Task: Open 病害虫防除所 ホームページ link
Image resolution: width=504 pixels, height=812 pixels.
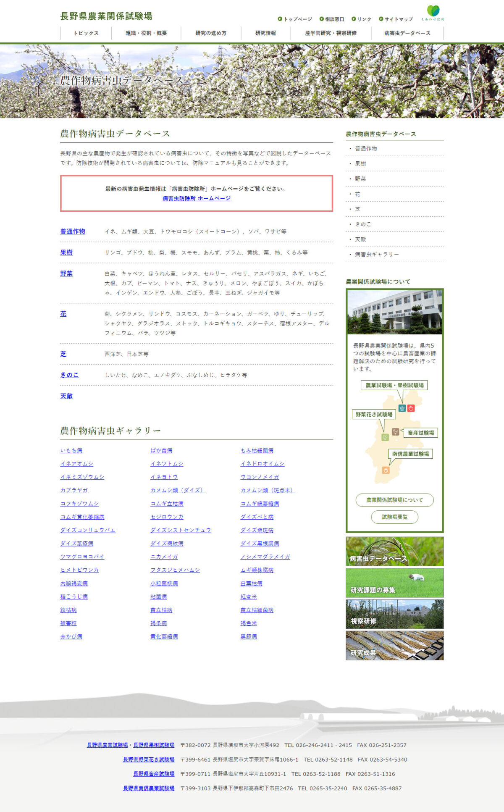Action: [x=197, y=198]
